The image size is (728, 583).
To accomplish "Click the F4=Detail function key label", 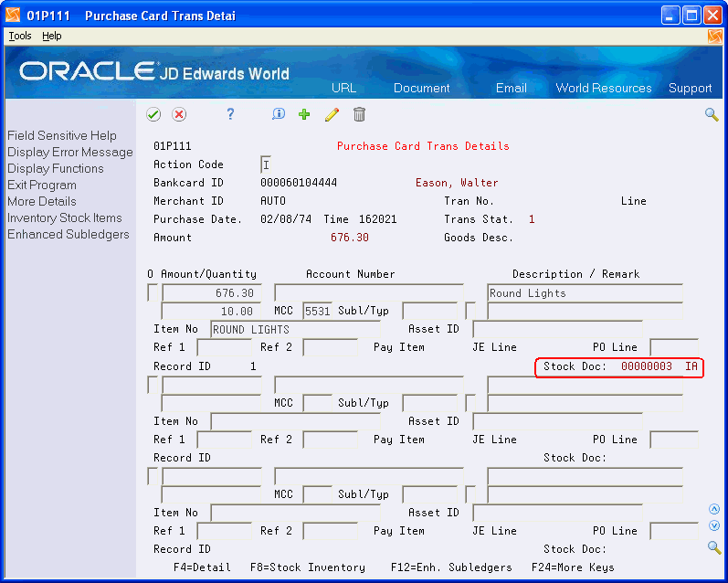I will [202, 567].
